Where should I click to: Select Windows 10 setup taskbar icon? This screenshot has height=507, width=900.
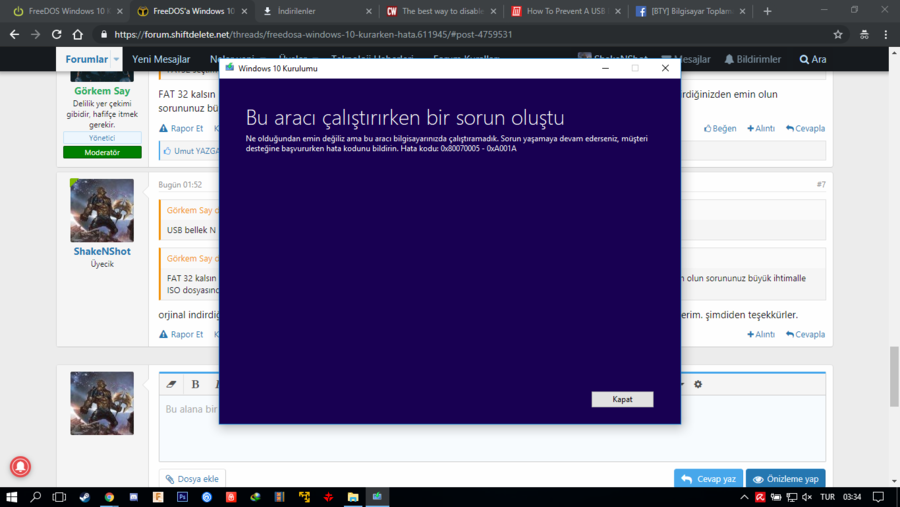[377, 497]
